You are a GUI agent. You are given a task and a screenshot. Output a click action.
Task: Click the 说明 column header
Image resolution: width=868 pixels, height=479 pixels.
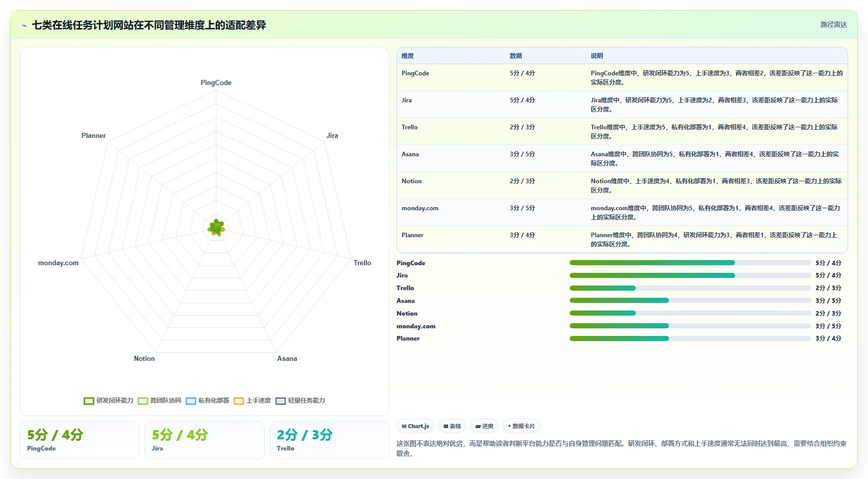point(597,56)
